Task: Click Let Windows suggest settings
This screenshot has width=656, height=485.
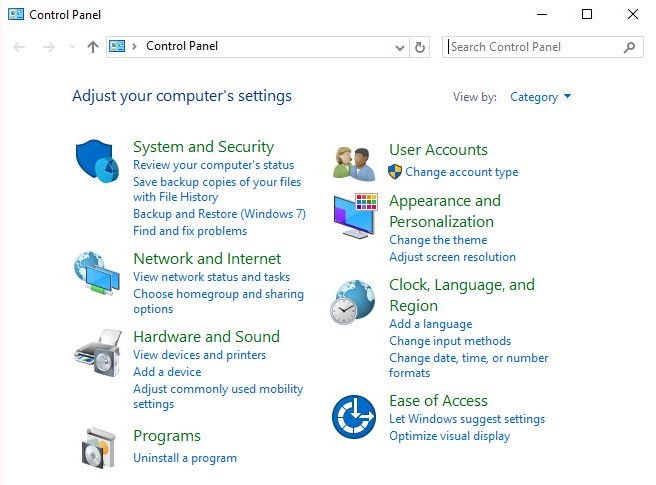Action: (467, 419)
